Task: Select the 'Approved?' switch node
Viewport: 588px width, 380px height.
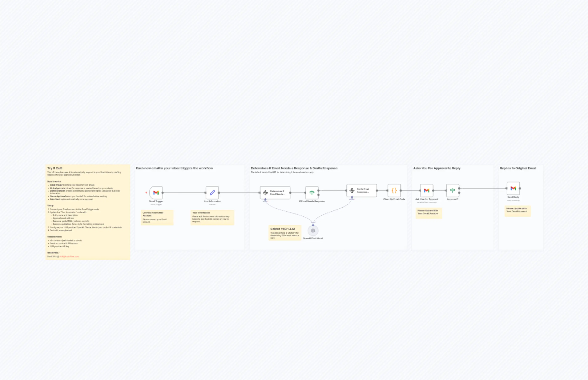Action: pyautogui.click(x=453, y=190)
